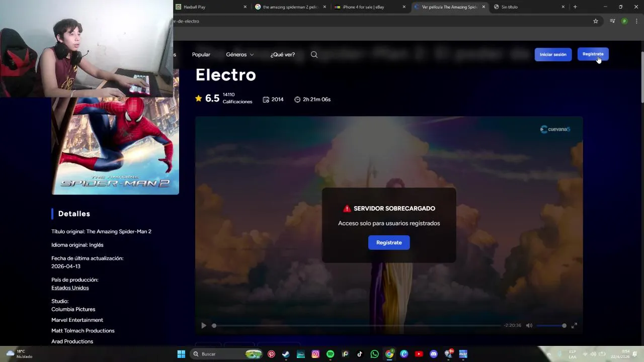Enter fullscreen on the video player
The height and width of the screenshot is (362, 644).
pos(574,326)
